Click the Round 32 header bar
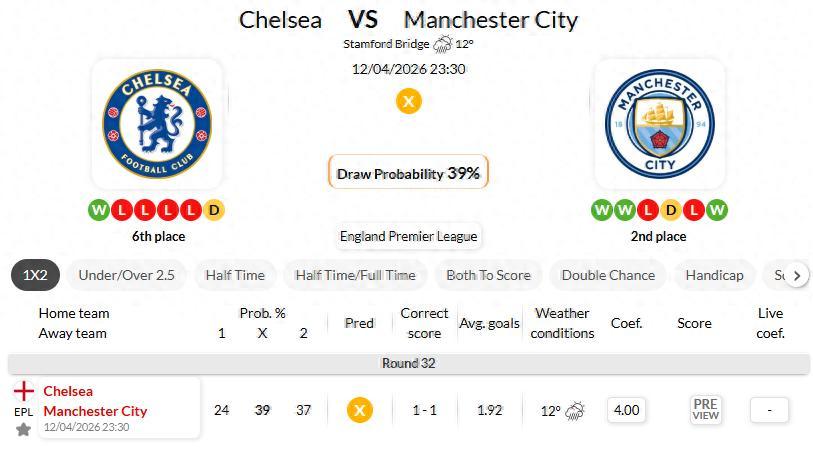Image resolution: width=813 pixels, height=451 pixels. click(408, 363)
